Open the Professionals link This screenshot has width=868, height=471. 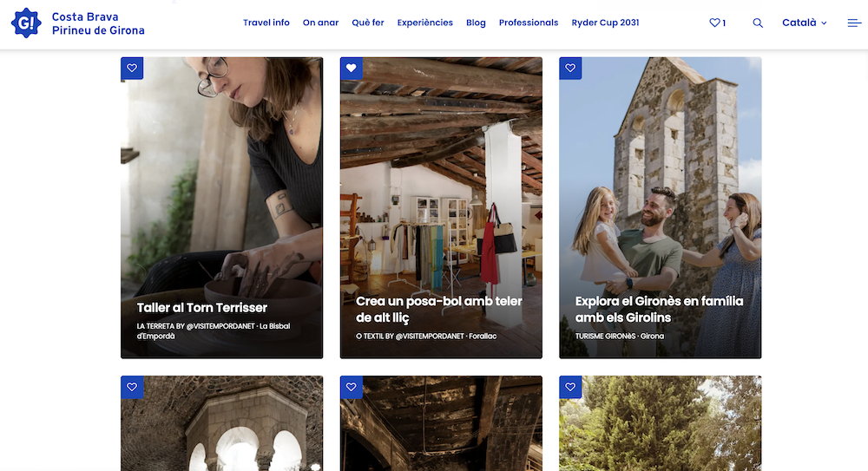click(x=529, y=23)
